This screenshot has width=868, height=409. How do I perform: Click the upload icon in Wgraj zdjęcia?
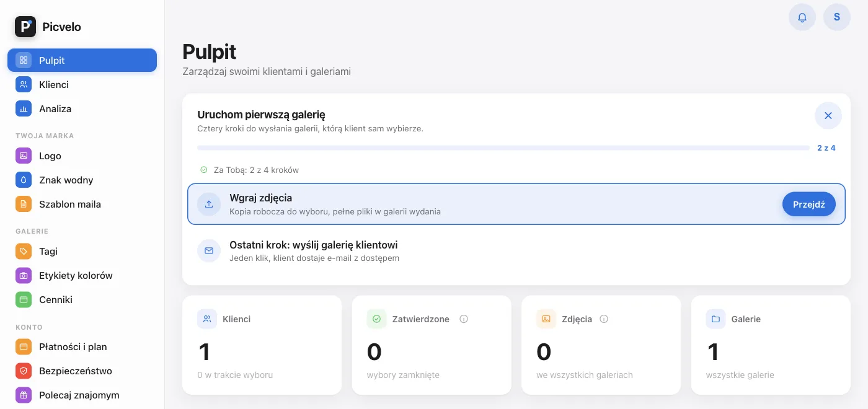click(209, 204)
